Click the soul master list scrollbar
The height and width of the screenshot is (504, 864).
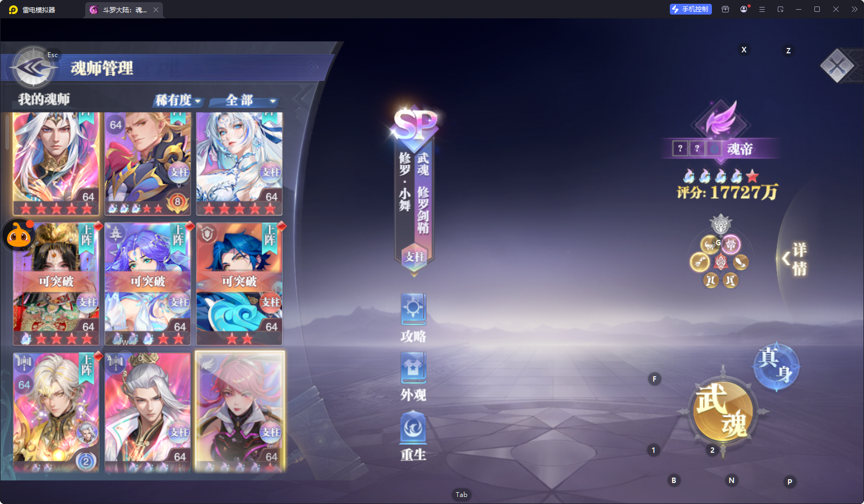(x=7, y=132)
